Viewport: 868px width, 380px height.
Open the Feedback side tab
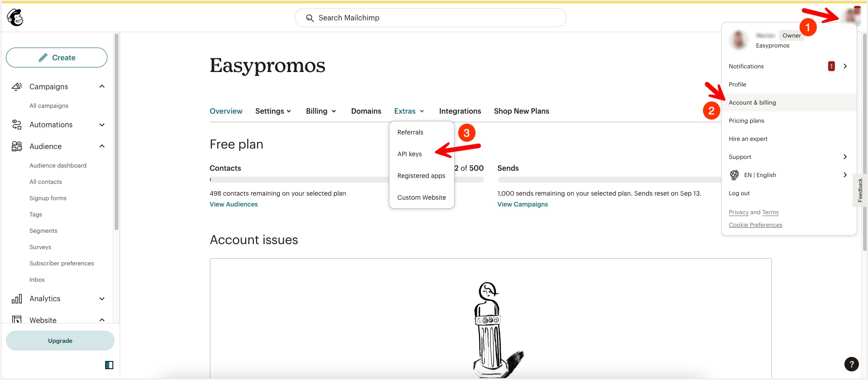click(860, 190)
